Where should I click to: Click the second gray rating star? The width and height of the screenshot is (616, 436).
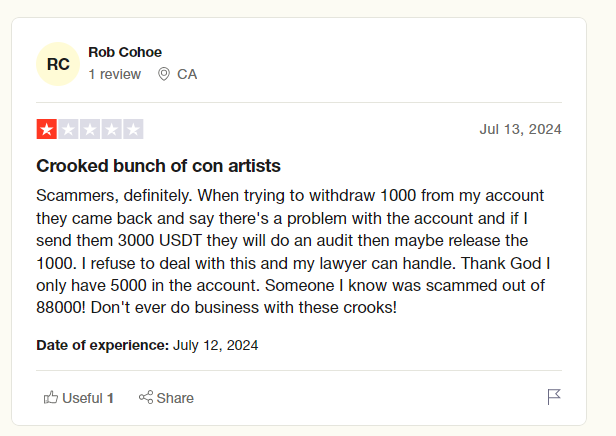(x=68, y=129)
